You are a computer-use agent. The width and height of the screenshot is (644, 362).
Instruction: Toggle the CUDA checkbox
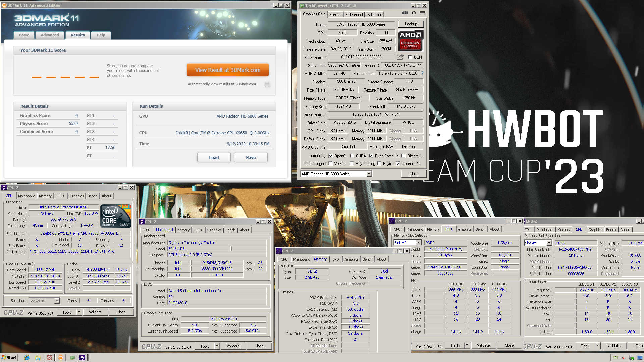pyautogui.click(x=352, y=156)
